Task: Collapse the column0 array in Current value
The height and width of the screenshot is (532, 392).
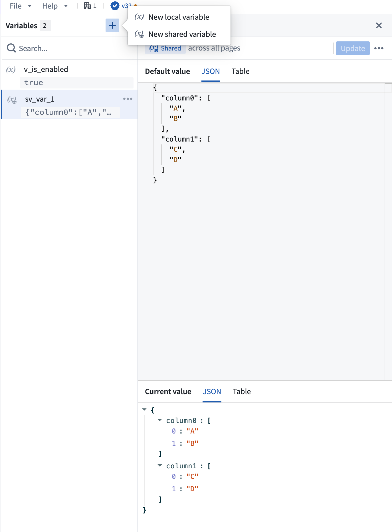Action: point(160,420)
